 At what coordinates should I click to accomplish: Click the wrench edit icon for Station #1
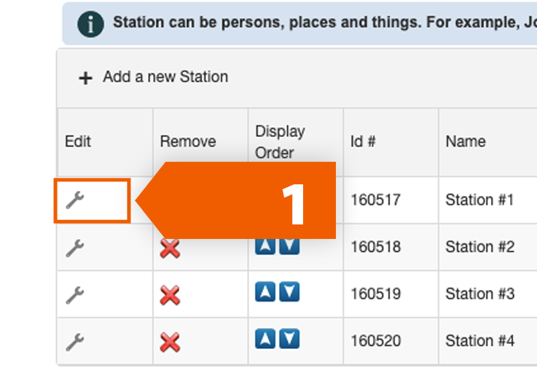pos(75,200)
